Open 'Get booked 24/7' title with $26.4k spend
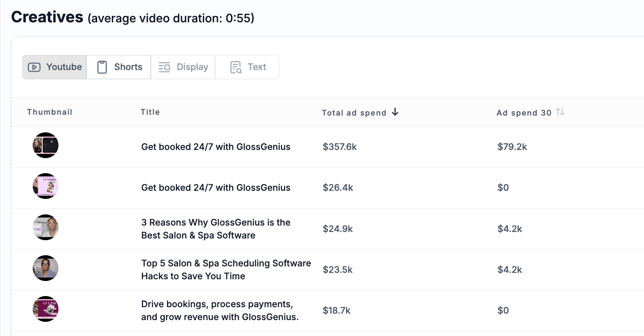The image size is (644, 336). 216,188
